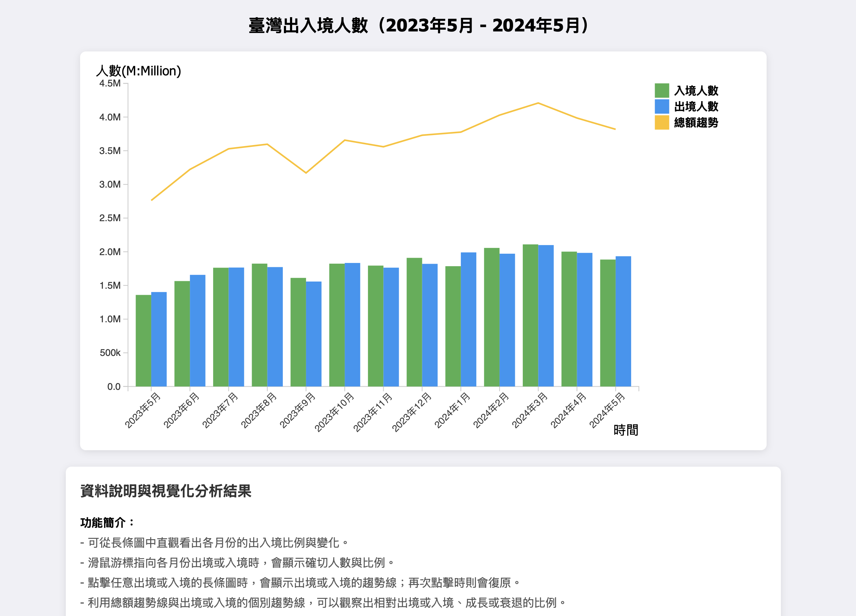856x616 pixels.
Task: Click the 2.0M y-axis tick label
Action: click(110, 252)
